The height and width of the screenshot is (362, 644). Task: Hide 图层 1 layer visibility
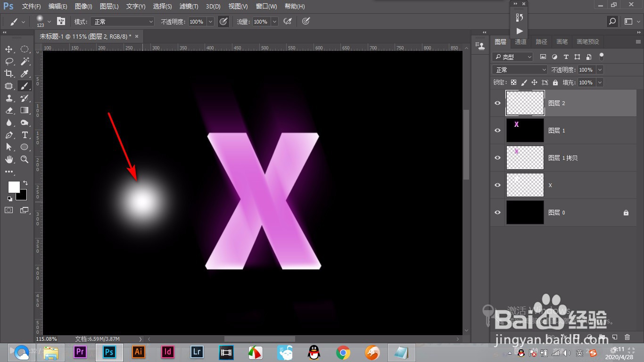(x=497, y=131)
